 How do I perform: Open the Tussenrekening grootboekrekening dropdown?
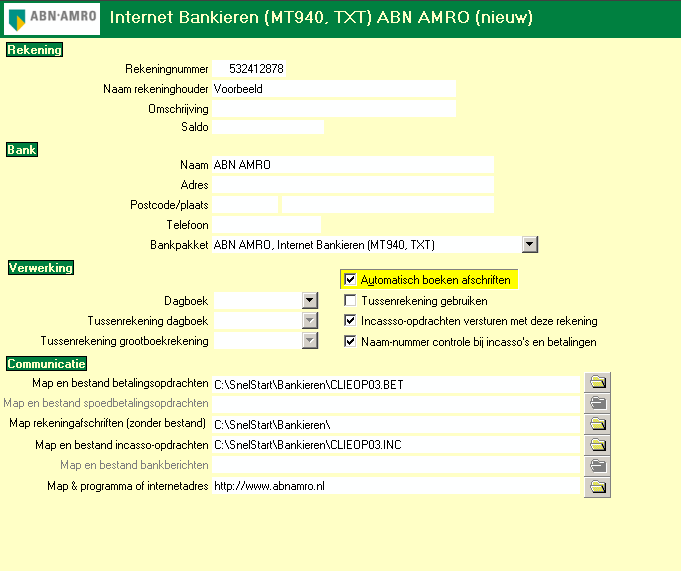coord(310,340)
